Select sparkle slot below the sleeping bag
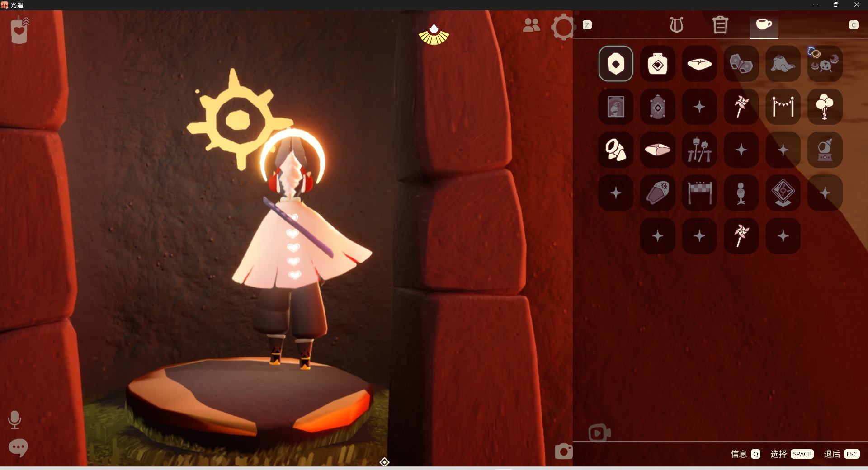The height and width of the screenshot is (470, 868). (x=658, y=236)
